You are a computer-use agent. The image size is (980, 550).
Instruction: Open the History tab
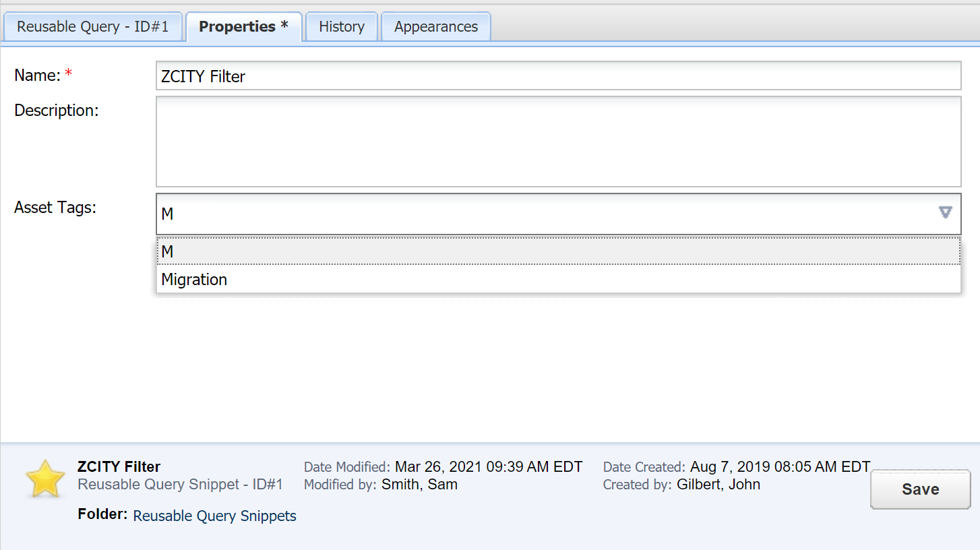(342, 27)
